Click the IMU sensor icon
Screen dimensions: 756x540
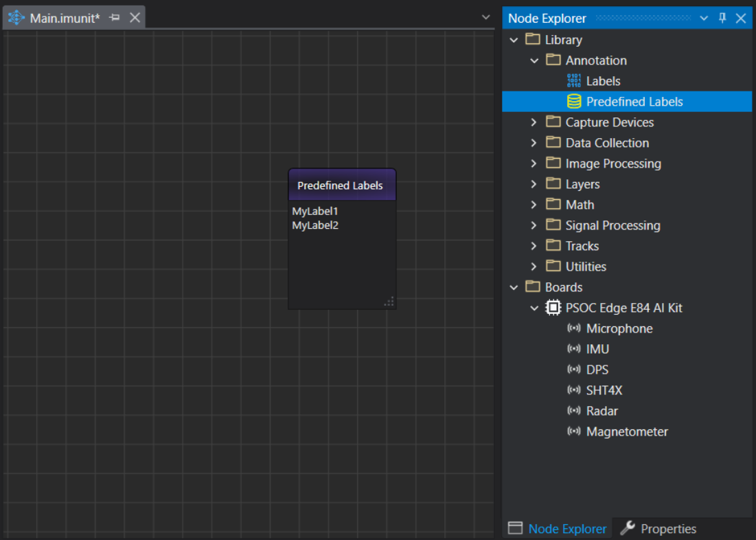[574, 349]
